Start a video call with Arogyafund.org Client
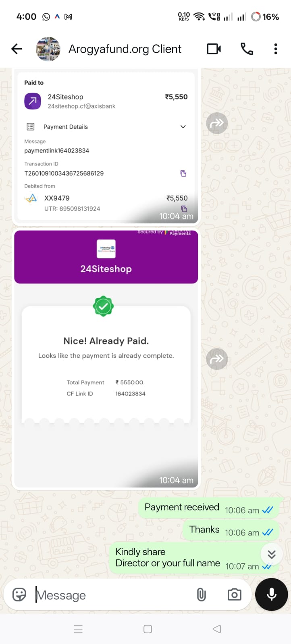 (x=214, y=49)
